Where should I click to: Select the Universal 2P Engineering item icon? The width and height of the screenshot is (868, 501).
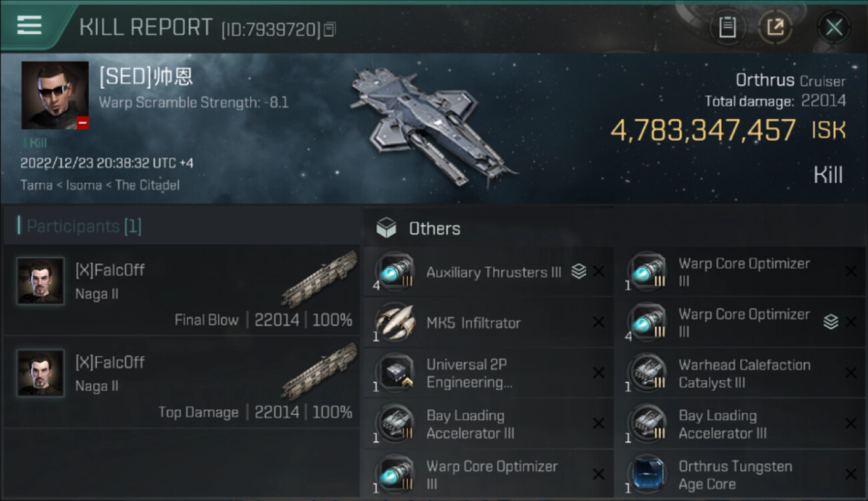[x=395, y=373]
